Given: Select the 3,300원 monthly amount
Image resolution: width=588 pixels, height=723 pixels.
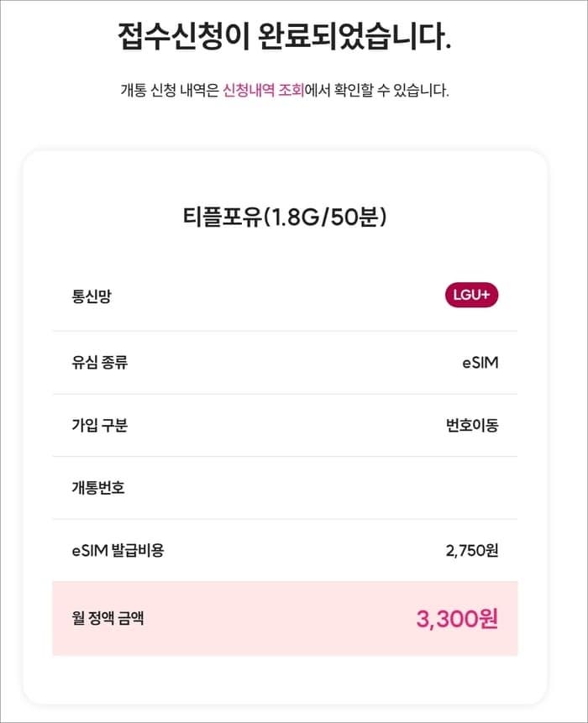Looking at the screenshot, I should (457, 619).
